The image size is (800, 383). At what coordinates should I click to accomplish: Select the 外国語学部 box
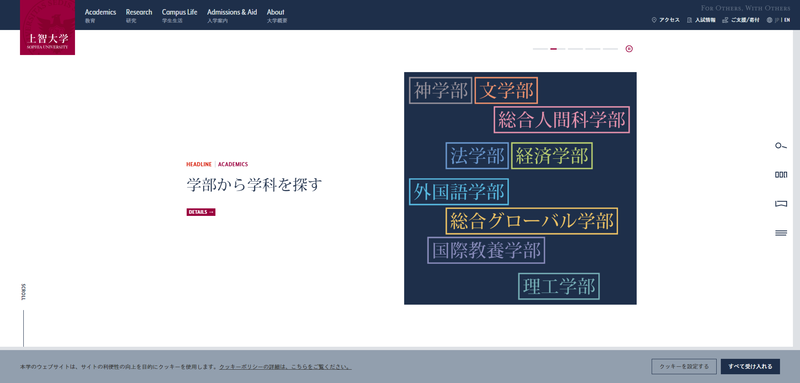pyautogui.click(x=459, y=192)
